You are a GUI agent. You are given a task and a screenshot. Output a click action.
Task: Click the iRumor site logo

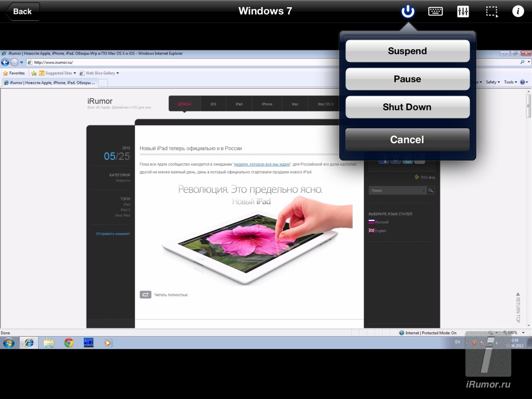click(100, 101)
